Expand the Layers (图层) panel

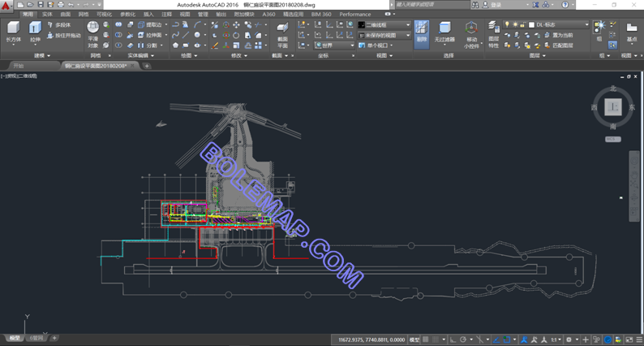click(537, 55)
